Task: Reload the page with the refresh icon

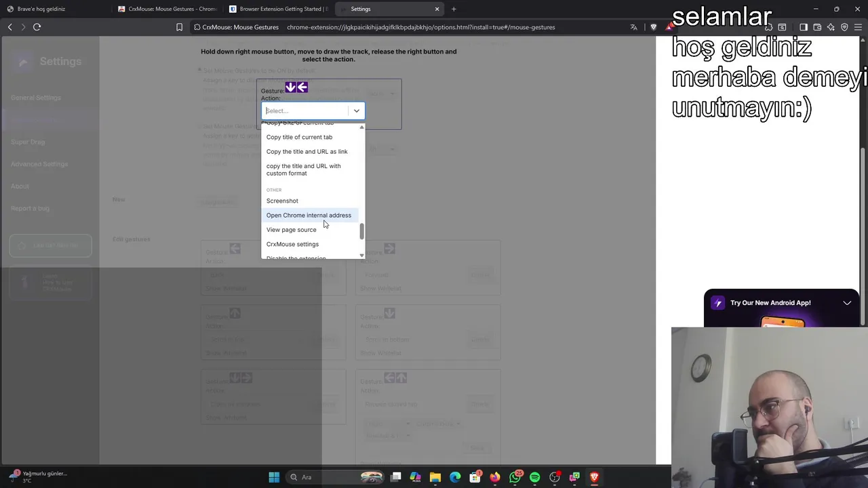Action: 37,27
